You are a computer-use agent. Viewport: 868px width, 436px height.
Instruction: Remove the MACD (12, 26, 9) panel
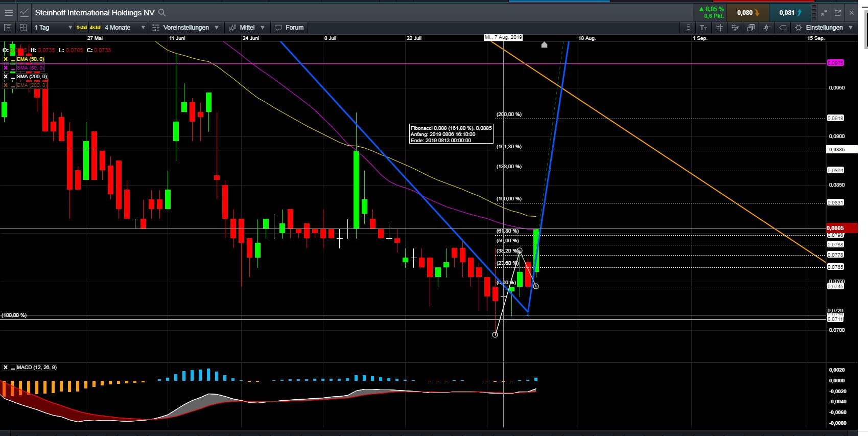[6, 368]
